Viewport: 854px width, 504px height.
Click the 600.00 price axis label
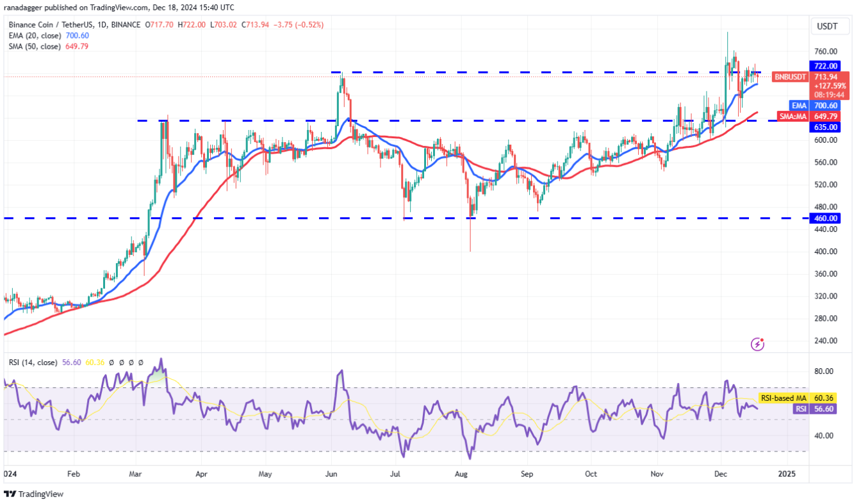coord(826,140)
